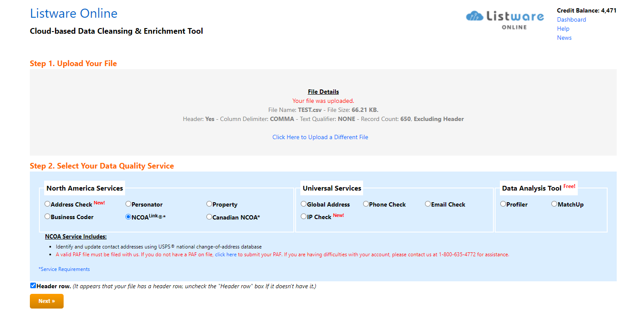This screenshot has width=644, height=312.
Task: Select the Email Check option
Action: coord(428,204)
